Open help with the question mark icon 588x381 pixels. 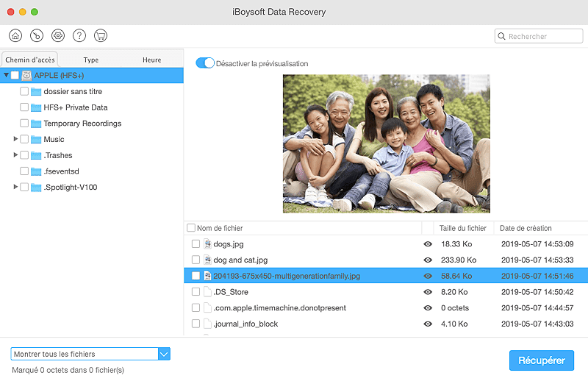click(79, 35)
